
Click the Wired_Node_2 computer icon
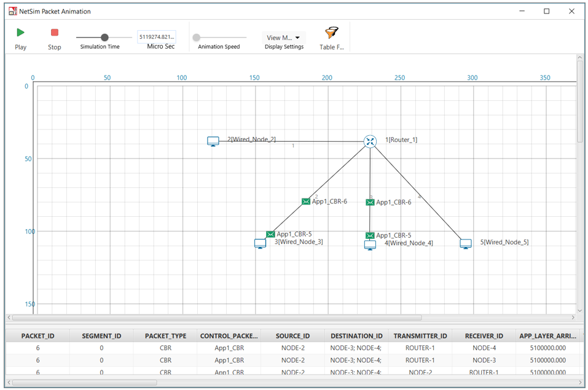(x=213, y=141)
